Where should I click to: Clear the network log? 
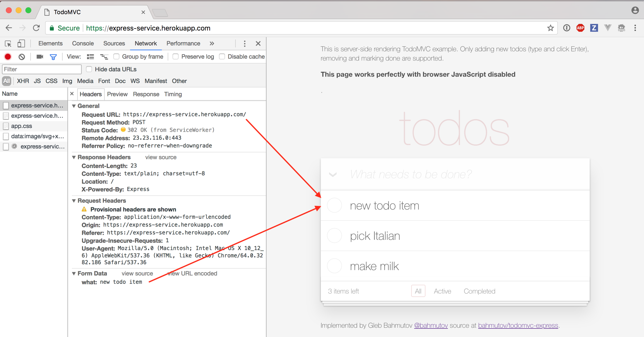click(22, 57)
